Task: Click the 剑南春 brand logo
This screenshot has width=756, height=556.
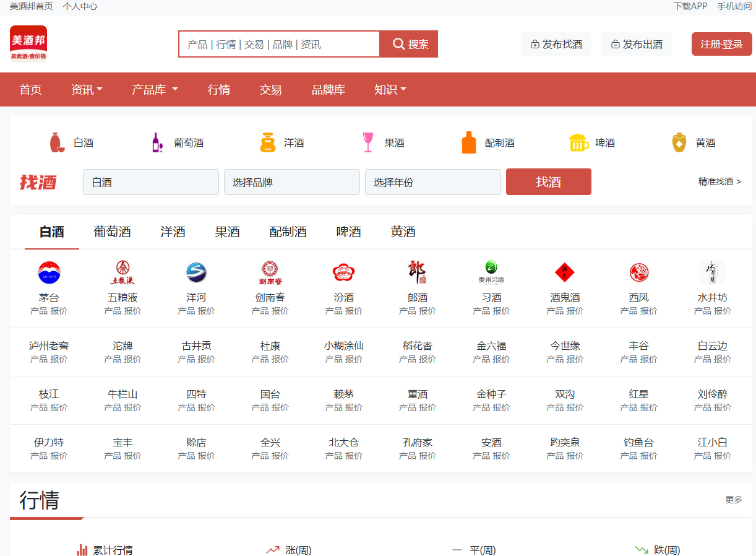Action: click(270, 272)
